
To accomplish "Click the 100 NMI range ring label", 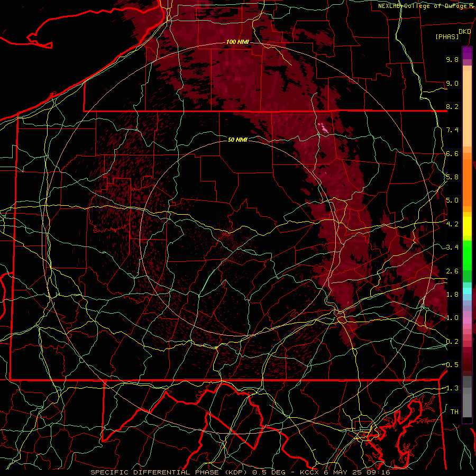I will [x=237, y=42].
